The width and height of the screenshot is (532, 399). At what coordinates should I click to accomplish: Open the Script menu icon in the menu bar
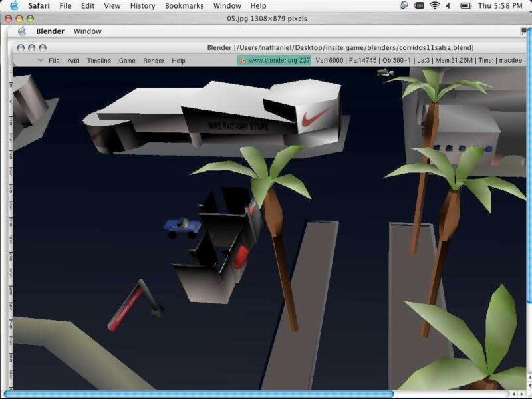tap(404, 5)
